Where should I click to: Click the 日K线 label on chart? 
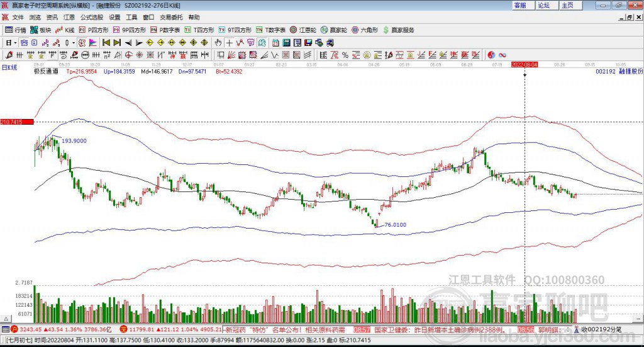point(9,67)
